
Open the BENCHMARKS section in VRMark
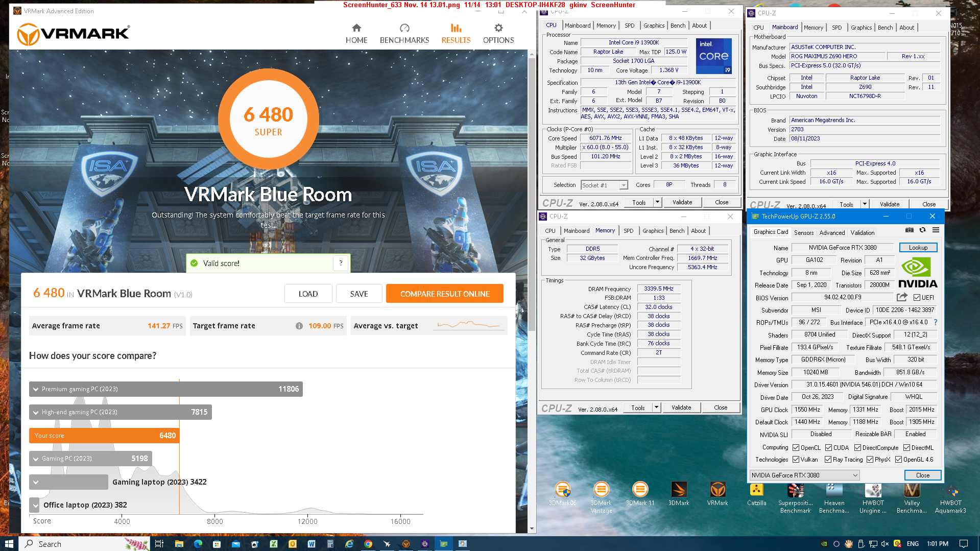point(404,34)
